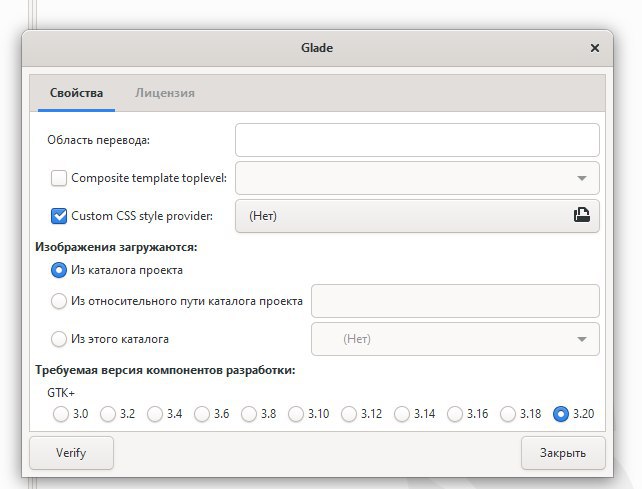Click the Область перевода label

[x=99, y=140]
